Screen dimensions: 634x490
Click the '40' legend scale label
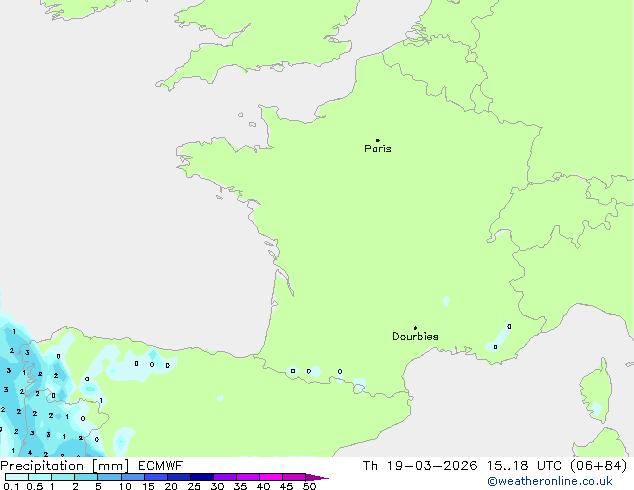point(263,486)
